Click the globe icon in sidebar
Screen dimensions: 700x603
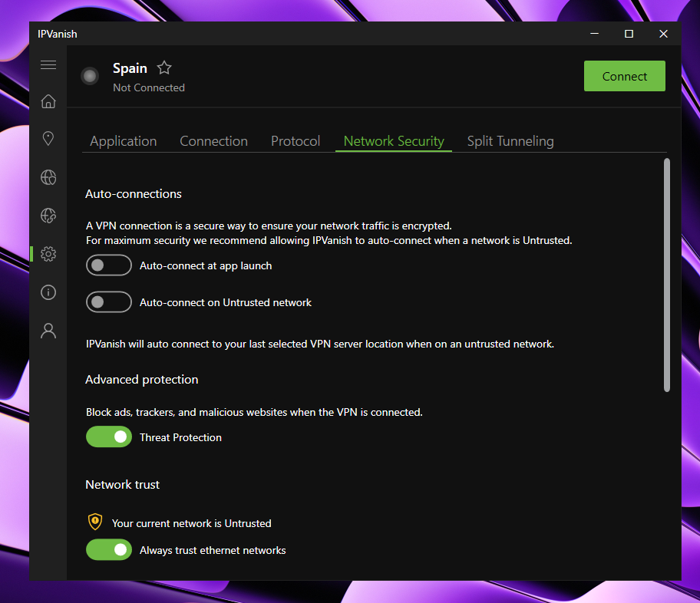tap(48, 178)
